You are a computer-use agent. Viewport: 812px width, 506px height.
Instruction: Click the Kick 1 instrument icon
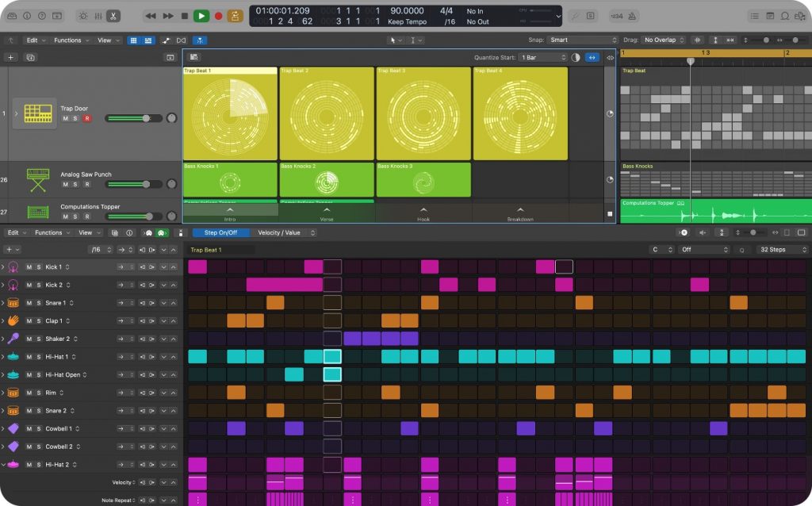pyautogui.click(x=13, y=267)
